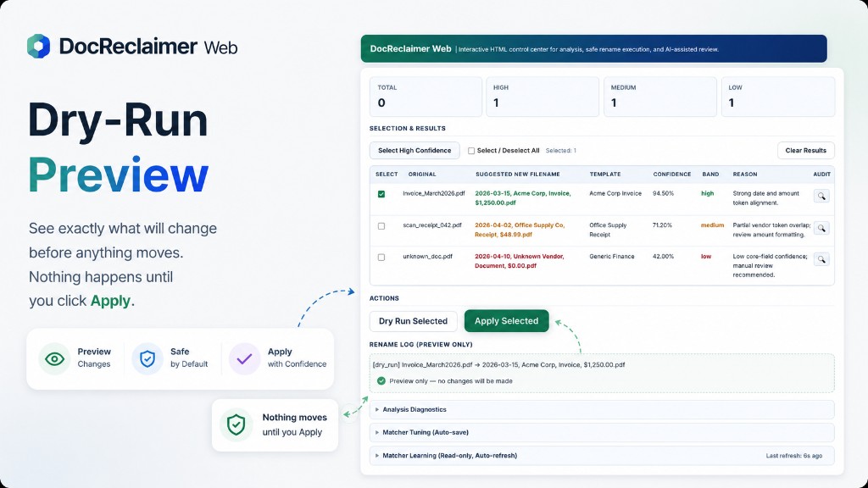Open audit magnifier for unknown_doc.pdf row
Viewport: 868px width, 488px height.
point(821,259)
